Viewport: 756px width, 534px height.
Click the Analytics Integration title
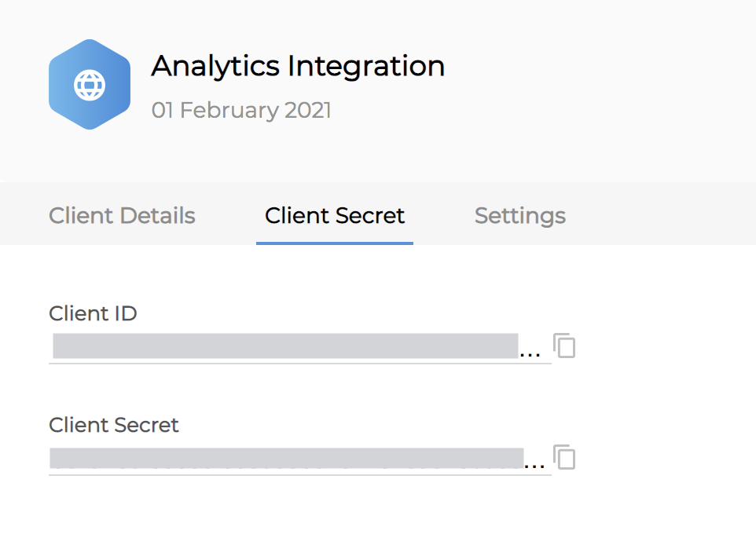pos(298,66)
